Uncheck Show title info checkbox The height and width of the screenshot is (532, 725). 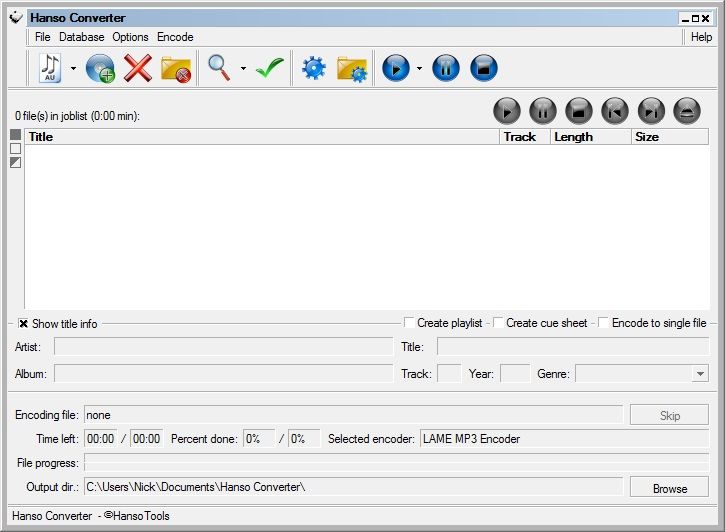(x=23, y=324)
